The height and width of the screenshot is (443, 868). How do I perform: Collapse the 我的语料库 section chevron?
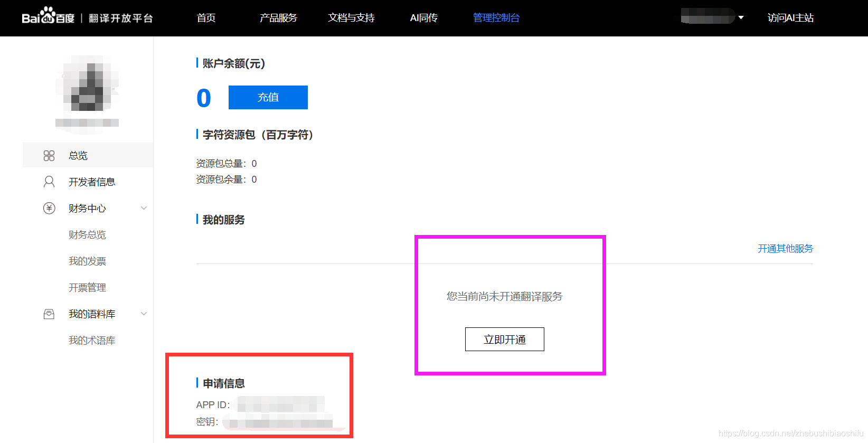pyautogui.click(x=144, y=314)
